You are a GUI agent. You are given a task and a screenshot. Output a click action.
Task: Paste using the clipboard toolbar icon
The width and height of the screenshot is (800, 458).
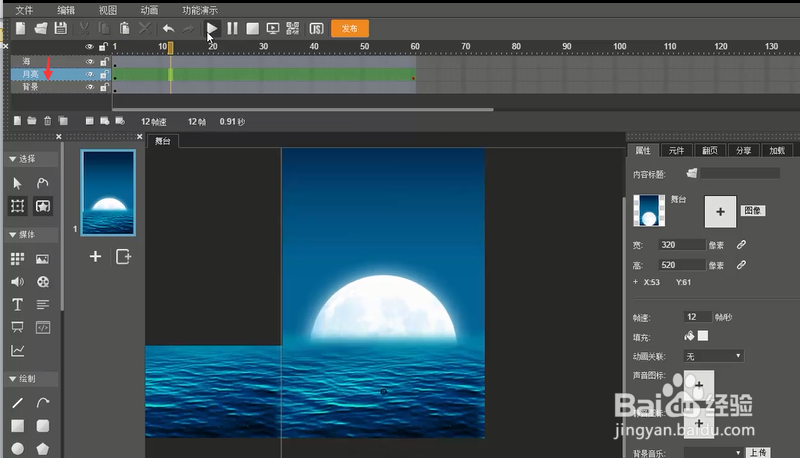tap(124, 29)
